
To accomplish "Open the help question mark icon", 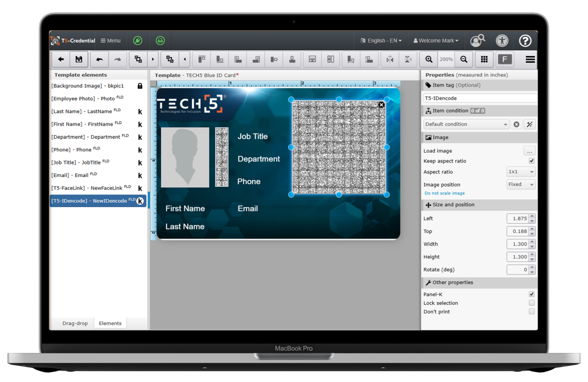I will point(525,40).
